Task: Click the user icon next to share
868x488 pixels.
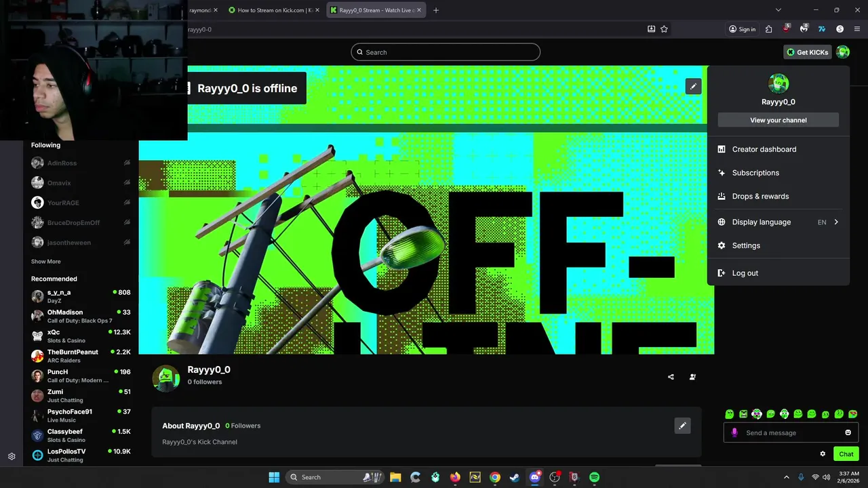Action: [x=692, y=377]
